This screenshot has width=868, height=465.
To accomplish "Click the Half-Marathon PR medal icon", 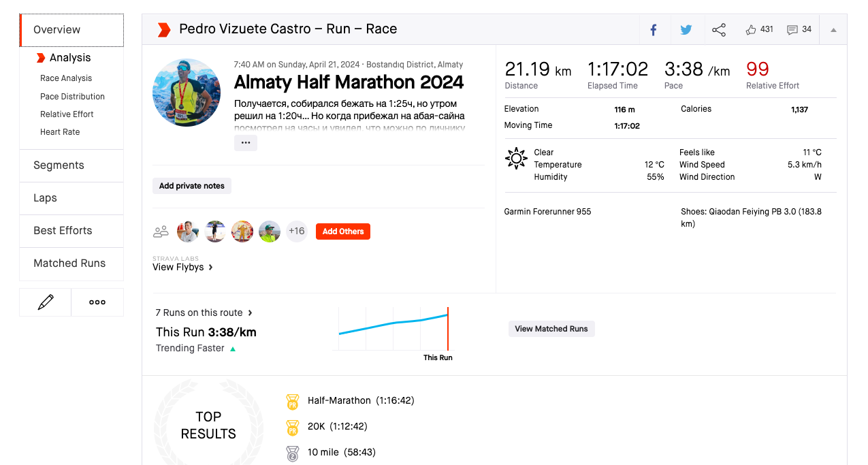I will click(292, 402).
